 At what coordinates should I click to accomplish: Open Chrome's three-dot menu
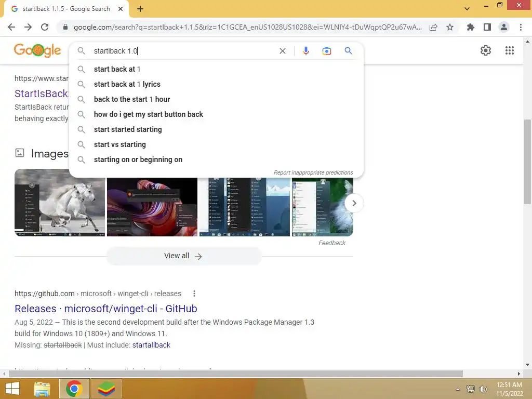click(x=521, y=27)
